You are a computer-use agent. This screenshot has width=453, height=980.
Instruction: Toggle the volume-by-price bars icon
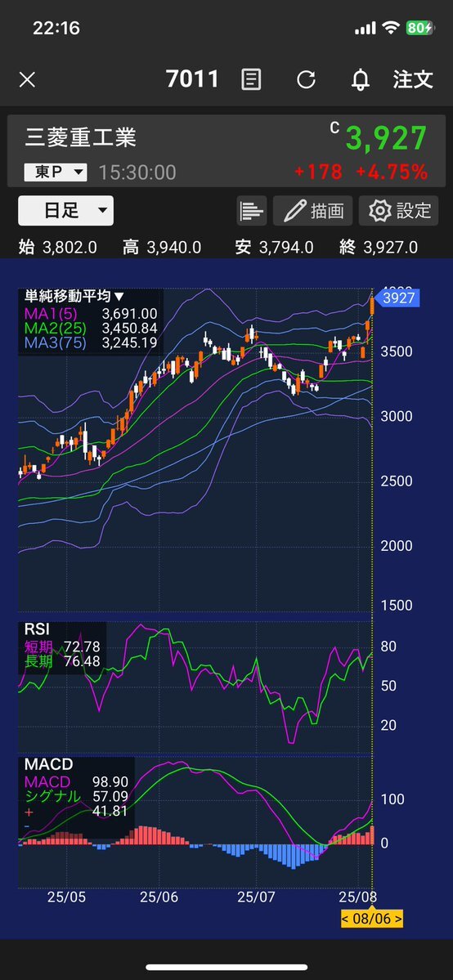pos(252,211)
